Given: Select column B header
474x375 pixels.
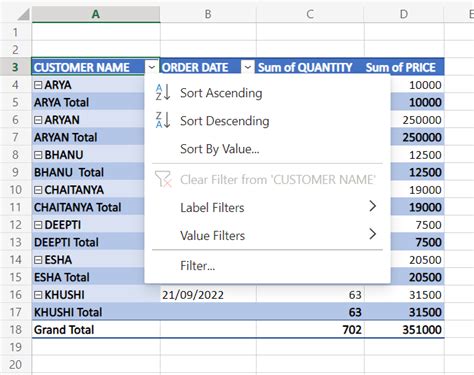Looking at the screenshot, I should pyautogui.click(x=208, y=14).
